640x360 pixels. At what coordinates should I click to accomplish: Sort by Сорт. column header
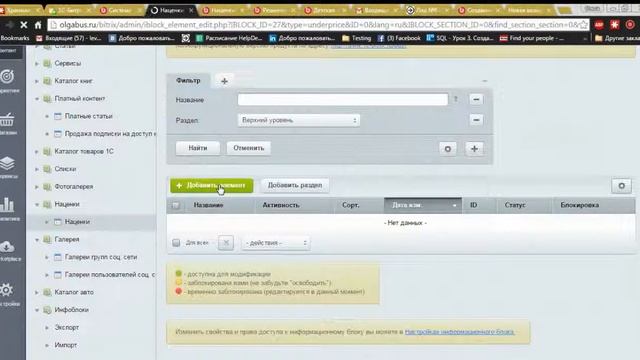(351, 205)
